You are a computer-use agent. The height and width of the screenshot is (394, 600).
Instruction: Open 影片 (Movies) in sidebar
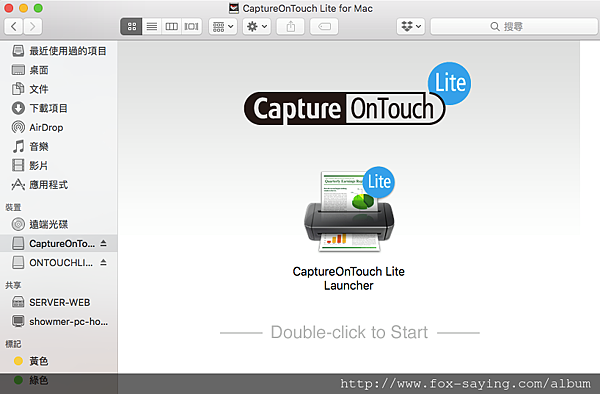(x=59, y=166)
